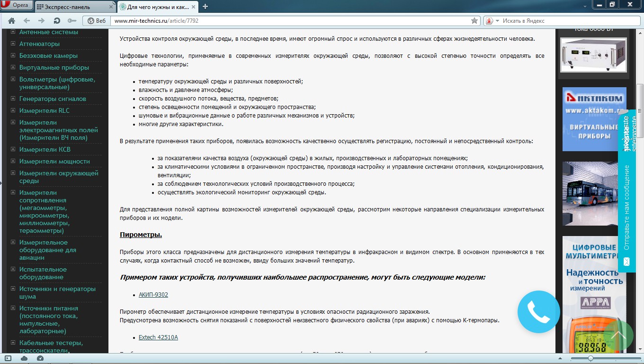
Task: Expand the Виртуальные приборы category
Action: pyautogui.click(x=13, y=67)
